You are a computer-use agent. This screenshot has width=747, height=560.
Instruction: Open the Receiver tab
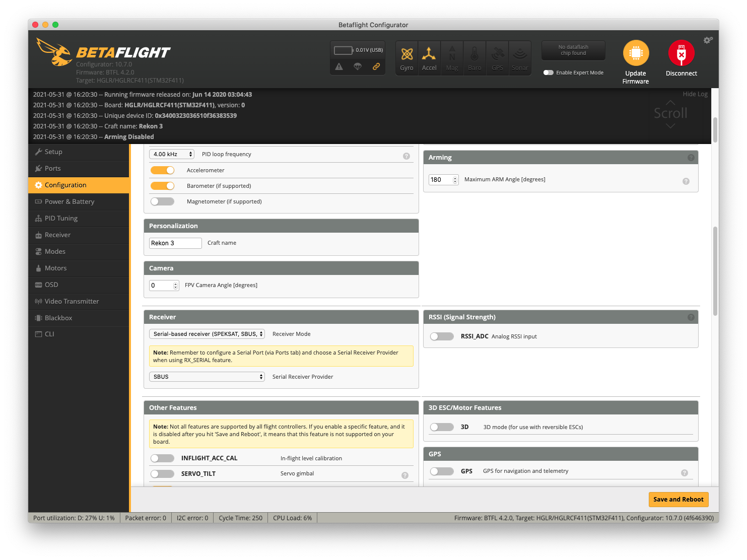tap(79, 235)
